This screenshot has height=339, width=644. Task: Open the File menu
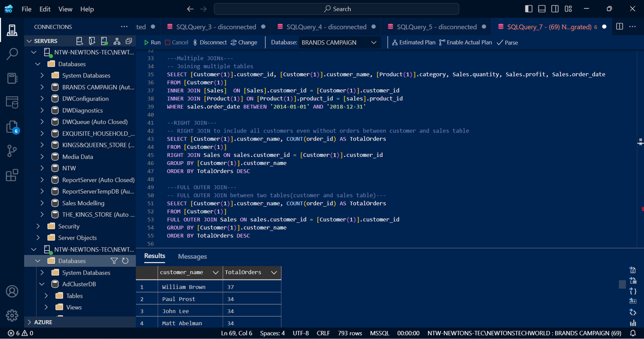click(x=26, y=9)
